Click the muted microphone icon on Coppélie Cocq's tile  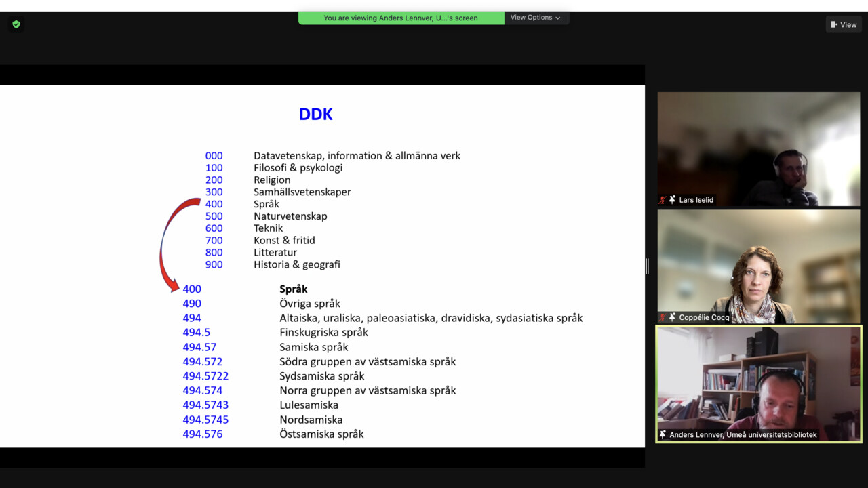[x=663, y=317]
